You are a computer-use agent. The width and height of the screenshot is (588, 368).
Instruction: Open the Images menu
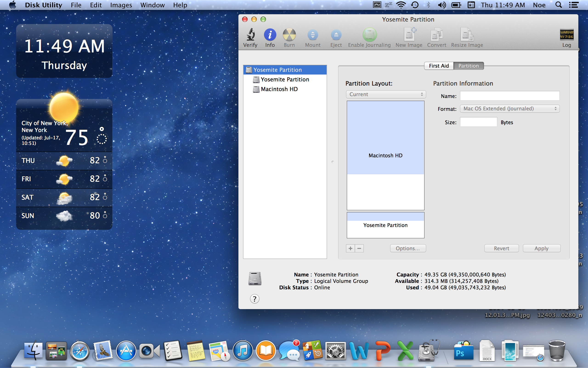point(121,5)
